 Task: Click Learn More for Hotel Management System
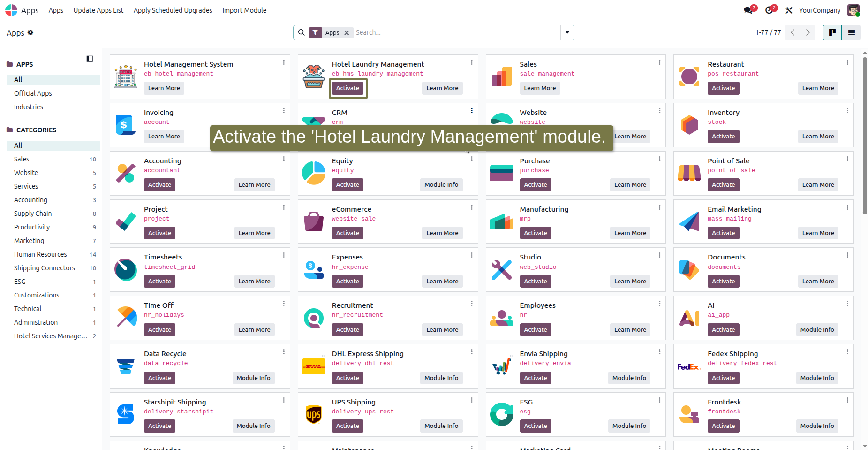pos(164,88)
